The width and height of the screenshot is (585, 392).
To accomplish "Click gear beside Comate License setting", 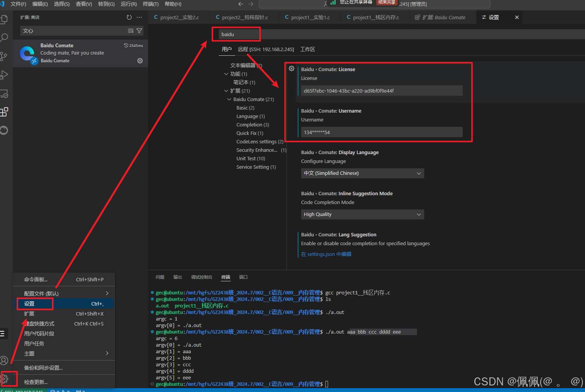I will click(292, 68).
